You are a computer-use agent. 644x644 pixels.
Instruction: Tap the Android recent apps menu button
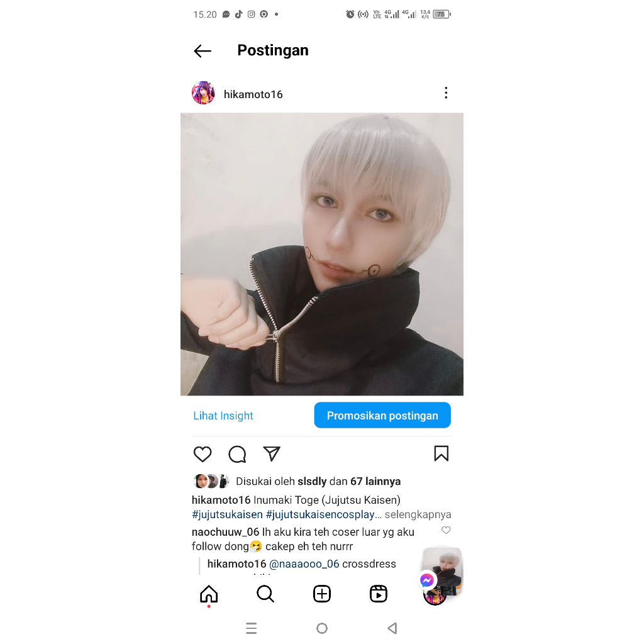(x=252, y=628)
